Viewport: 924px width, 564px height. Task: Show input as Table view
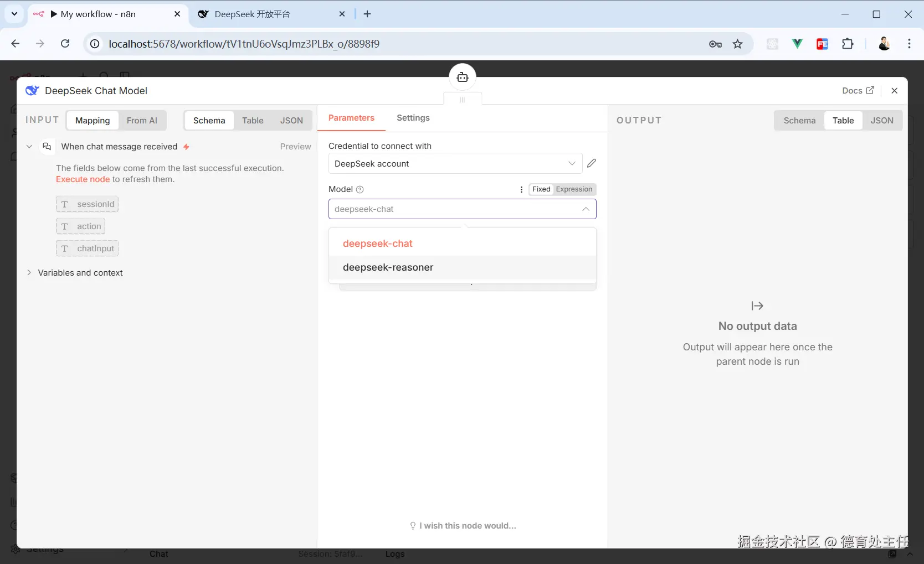click(x=253, y=121)
